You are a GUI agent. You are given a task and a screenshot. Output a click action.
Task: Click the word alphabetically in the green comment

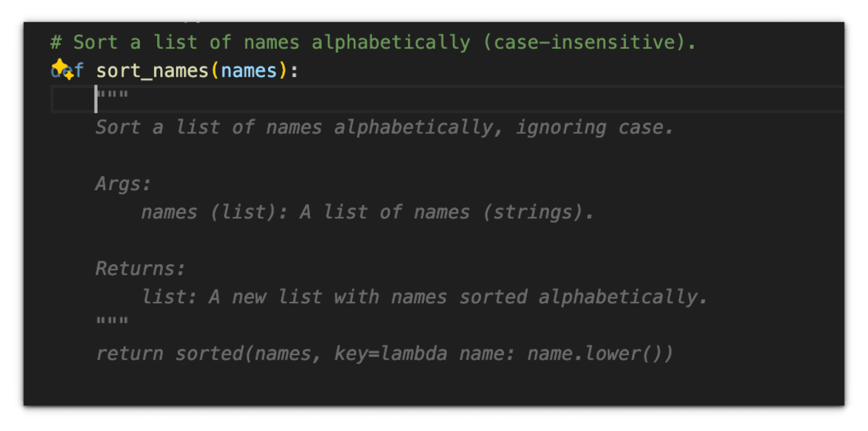(x=391, y=43)
